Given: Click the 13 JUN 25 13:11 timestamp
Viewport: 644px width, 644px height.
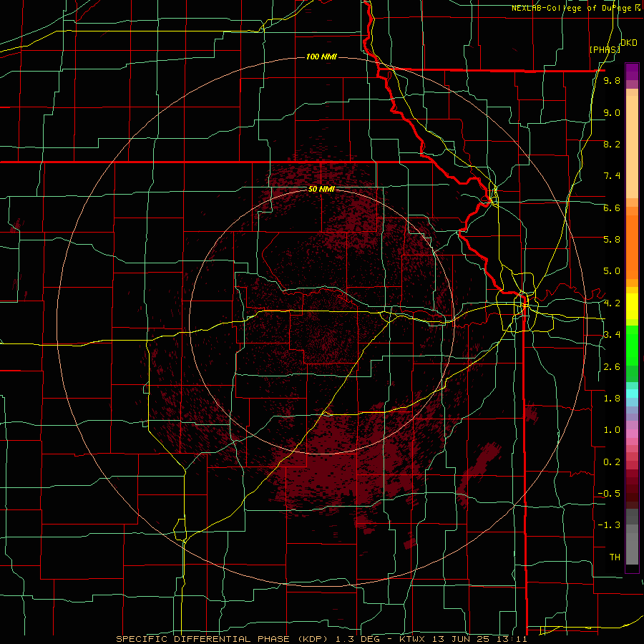Looking at the screenshot, I should [x=479, y=639].
